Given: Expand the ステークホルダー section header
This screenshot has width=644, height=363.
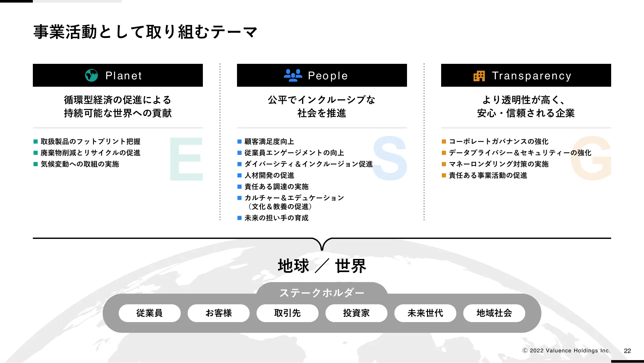Looking at the screenshot, I should pos(322,291).
